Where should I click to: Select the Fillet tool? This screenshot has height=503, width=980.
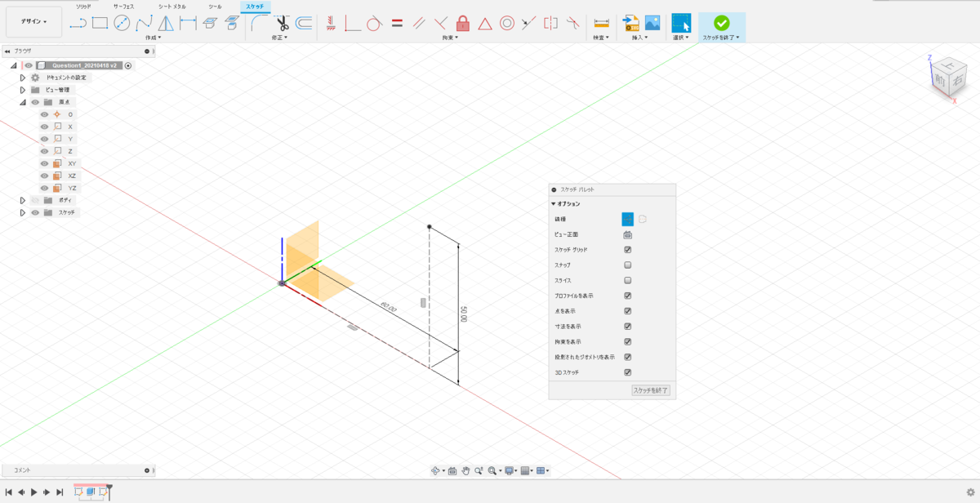point(261,23)
